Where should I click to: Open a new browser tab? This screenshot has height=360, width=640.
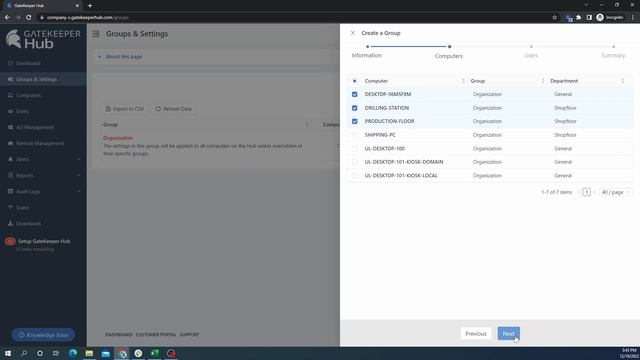pos(90,6)
